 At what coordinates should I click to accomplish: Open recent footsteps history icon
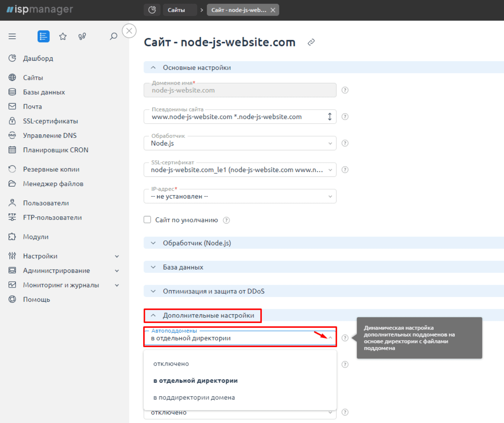pyautogui.click(x=82, y=37)
